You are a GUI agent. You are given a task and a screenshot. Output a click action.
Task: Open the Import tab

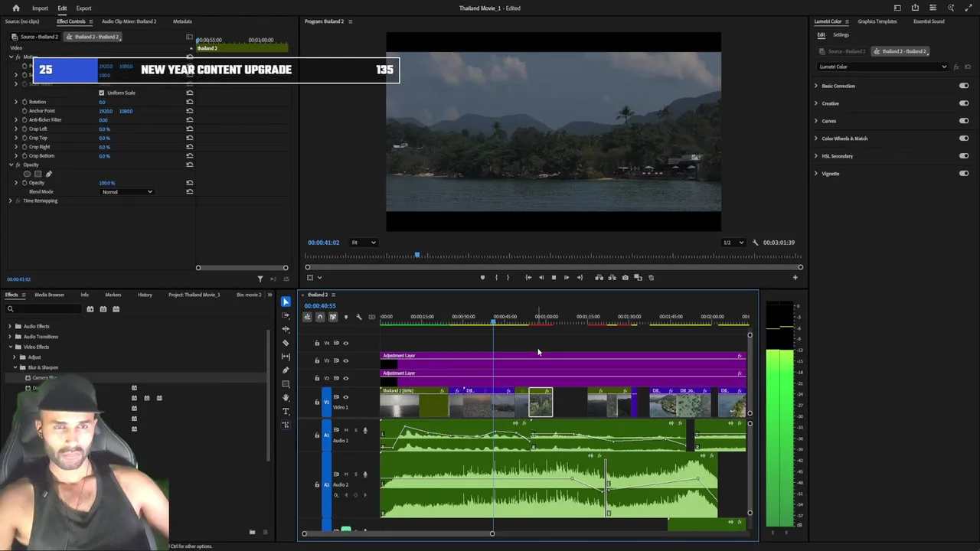tap(40, 8)
